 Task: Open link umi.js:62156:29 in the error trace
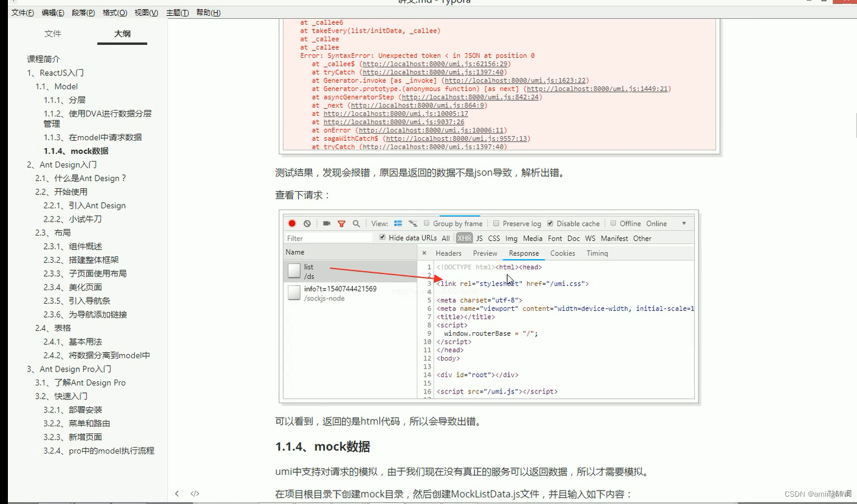coord(435,64)
